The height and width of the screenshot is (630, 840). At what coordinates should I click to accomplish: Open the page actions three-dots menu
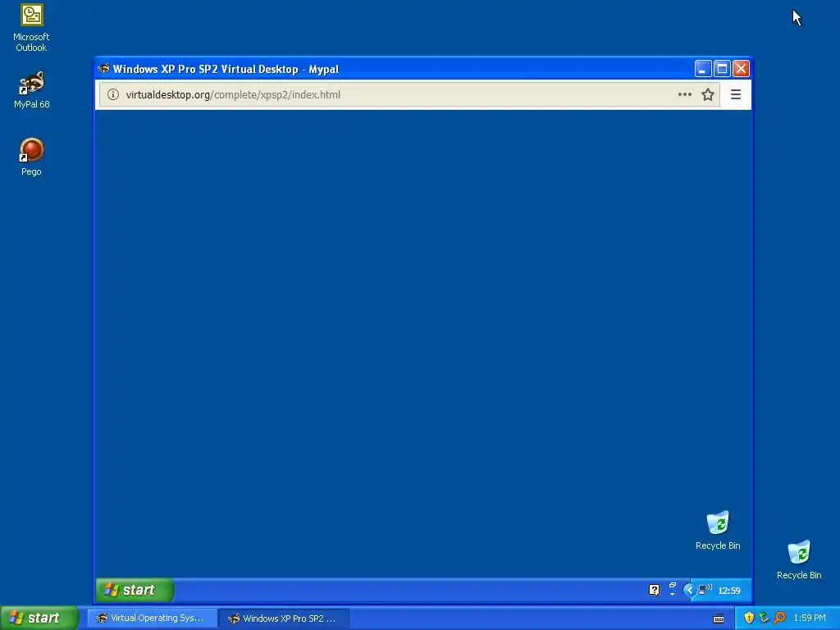point(684,95)
